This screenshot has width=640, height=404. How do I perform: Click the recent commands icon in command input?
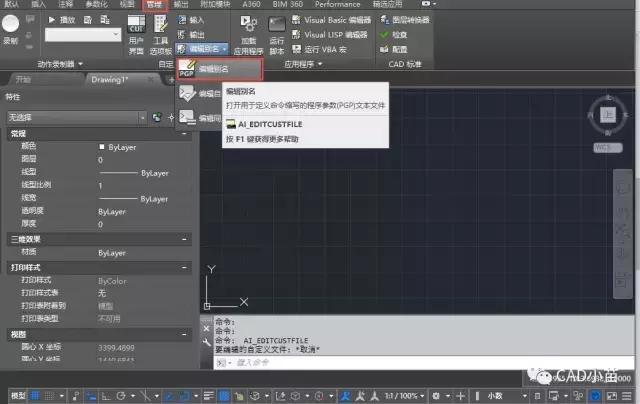pos(223,362)
